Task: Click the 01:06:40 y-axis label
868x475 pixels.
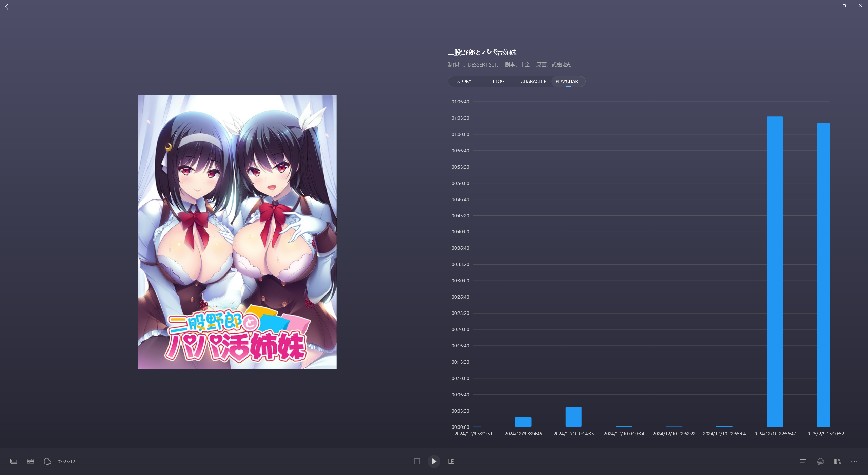Action: point(460,102)
